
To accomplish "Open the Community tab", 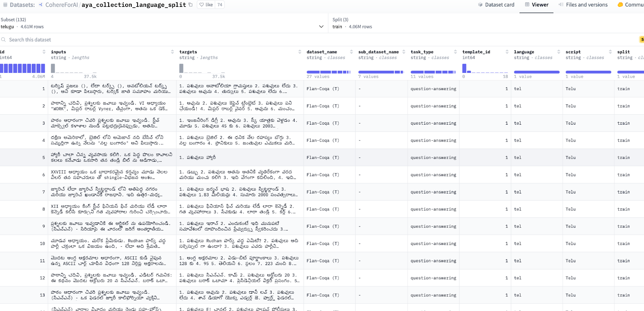I will (631, 5).
